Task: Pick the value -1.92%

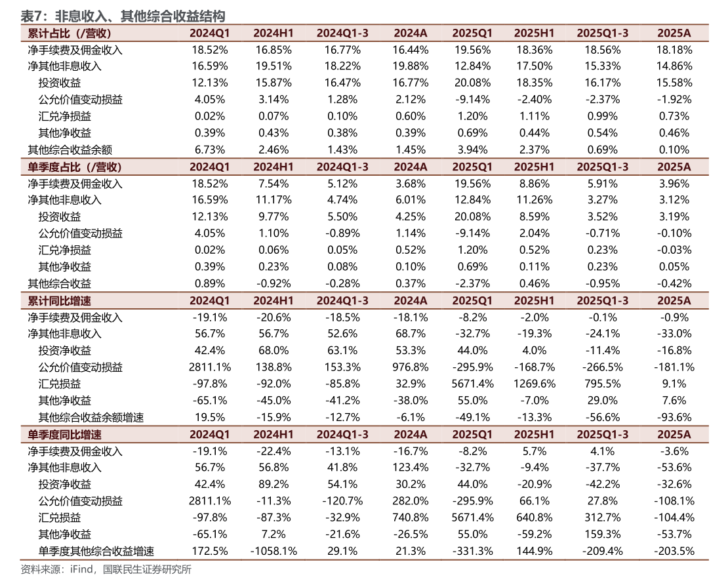Action: click(x=674, y=100)
